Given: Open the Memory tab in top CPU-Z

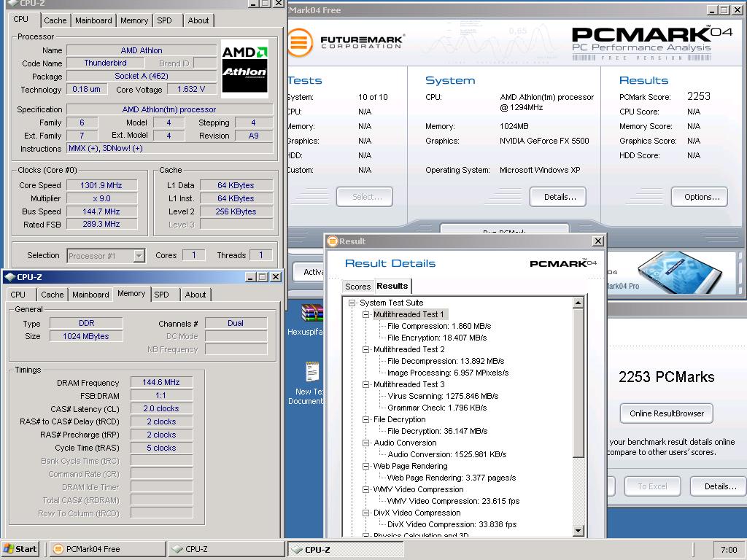Looking at the screenshot, I should pos(134,20).
